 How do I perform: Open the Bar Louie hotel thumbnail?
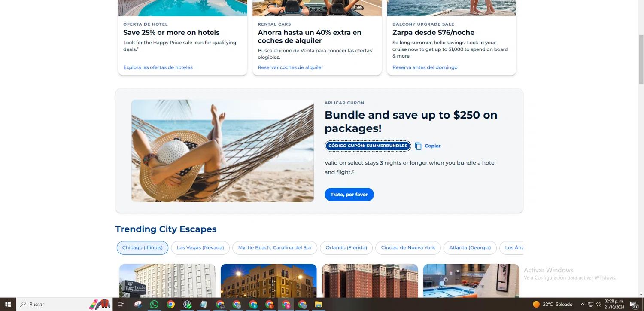pos(167,281)
